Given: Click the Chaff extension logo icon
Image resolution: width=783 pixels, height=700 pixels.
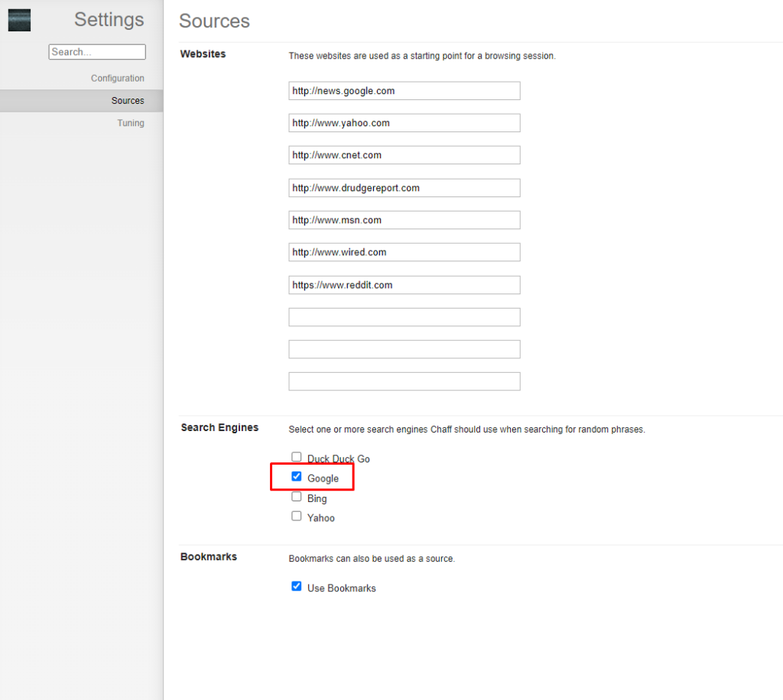Looking at the screenshot, I should point(19,21).
